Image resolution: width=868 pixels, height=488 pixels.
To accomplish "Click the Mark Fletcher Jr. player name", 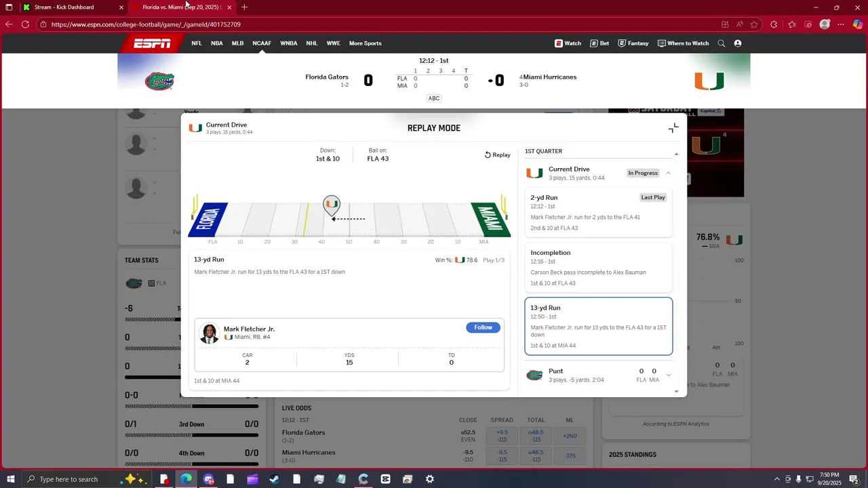I will (x=249, y=329).
